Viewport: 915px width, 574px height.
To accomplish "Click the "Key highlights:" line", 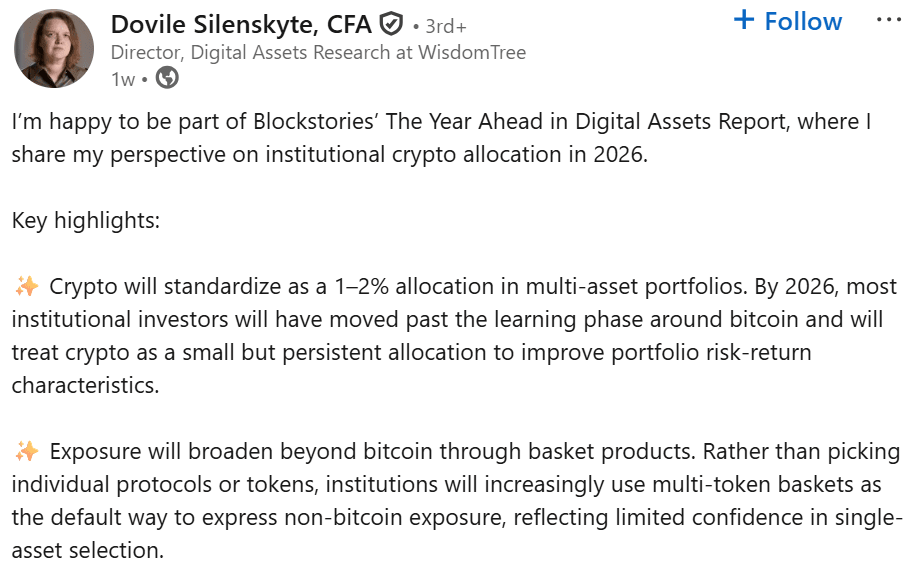I will 86,221.
